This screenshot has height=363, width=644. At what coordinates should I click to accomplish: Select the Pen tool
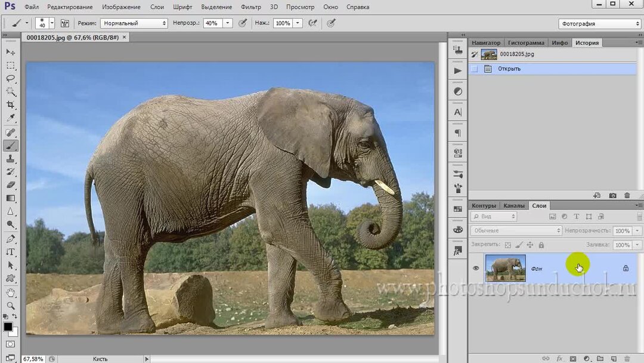point(11,238)
